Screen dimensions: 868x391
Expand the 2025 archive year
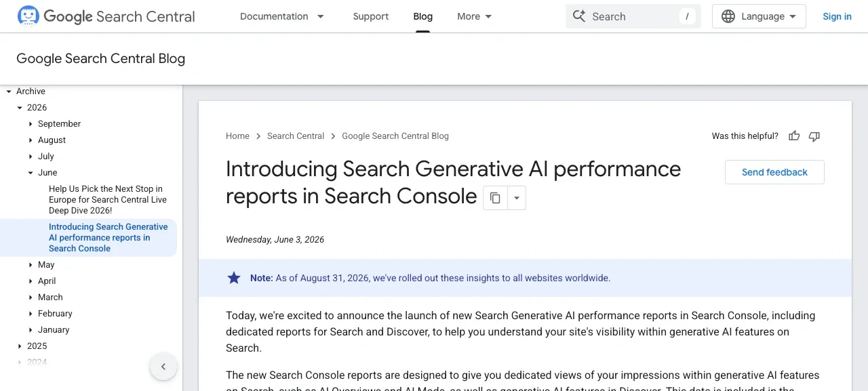click(20, 346)
